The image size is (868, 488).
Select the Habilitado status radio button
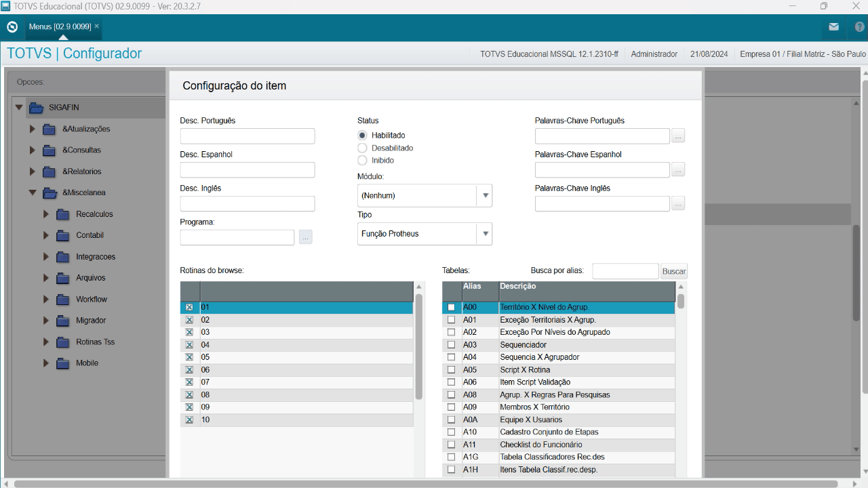[362, 136]
